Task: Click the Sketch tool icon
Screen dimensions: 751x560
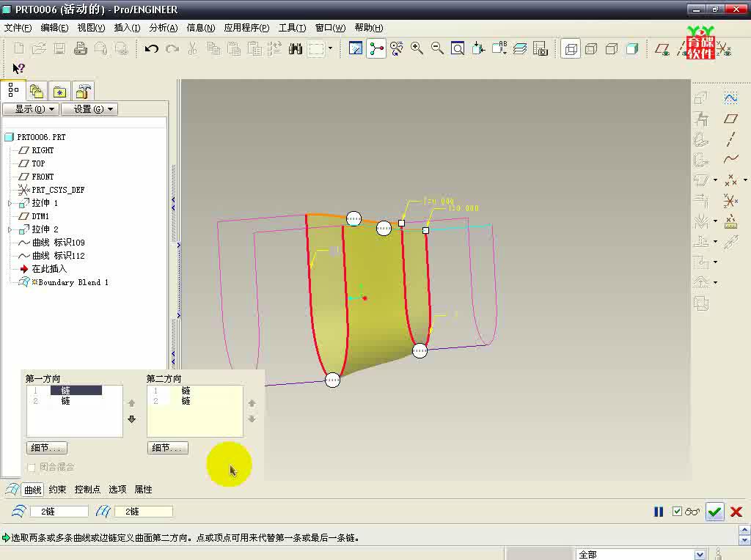Action: [x=731, y=98]
